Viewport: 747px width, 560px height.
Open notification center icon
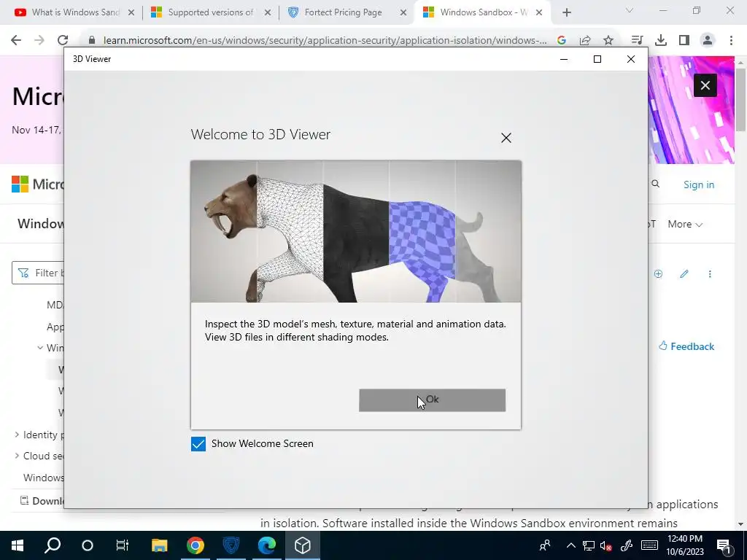(724, 545)
